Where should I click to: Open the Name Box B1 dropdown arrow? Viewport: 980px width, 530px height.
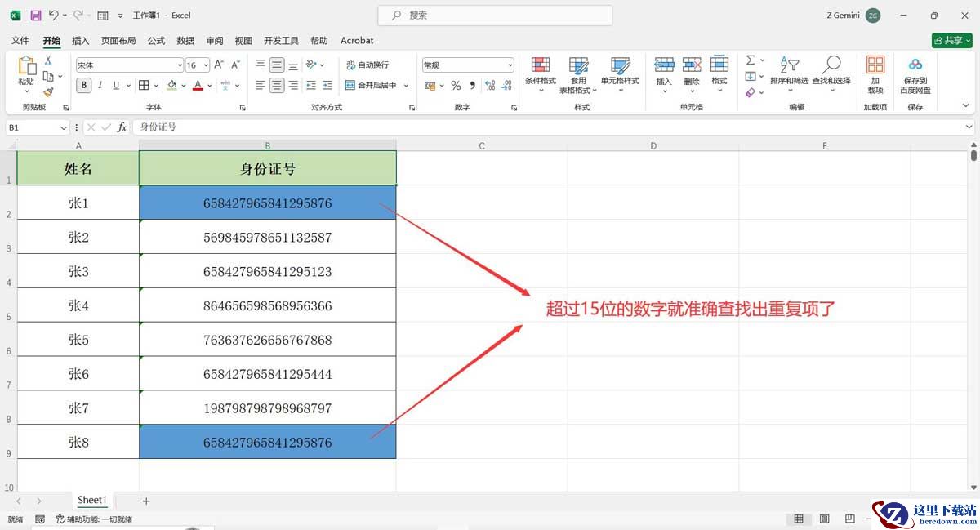click(64, 127)
